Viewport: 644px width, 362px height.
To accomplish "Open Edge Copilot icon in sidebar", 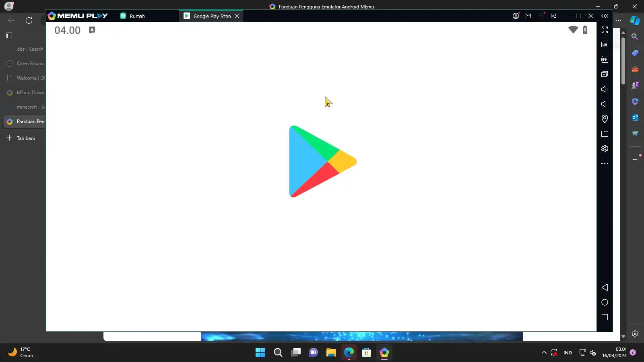I will tap(635, 21).
